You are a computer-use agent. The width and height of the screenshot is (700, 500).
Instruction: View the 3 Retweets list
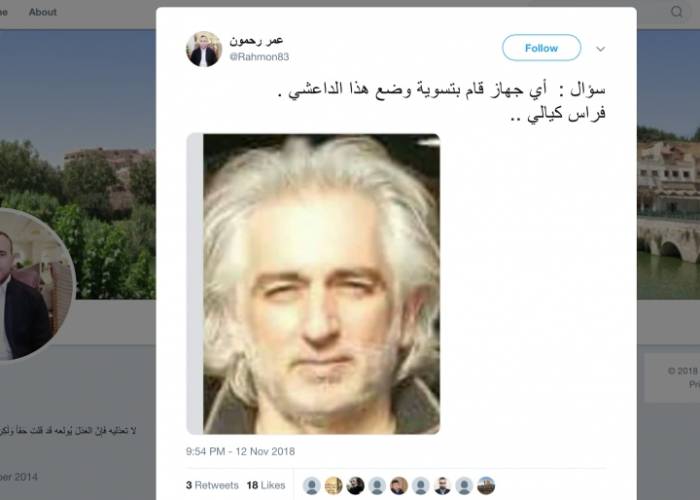click(x=212, y=485)
